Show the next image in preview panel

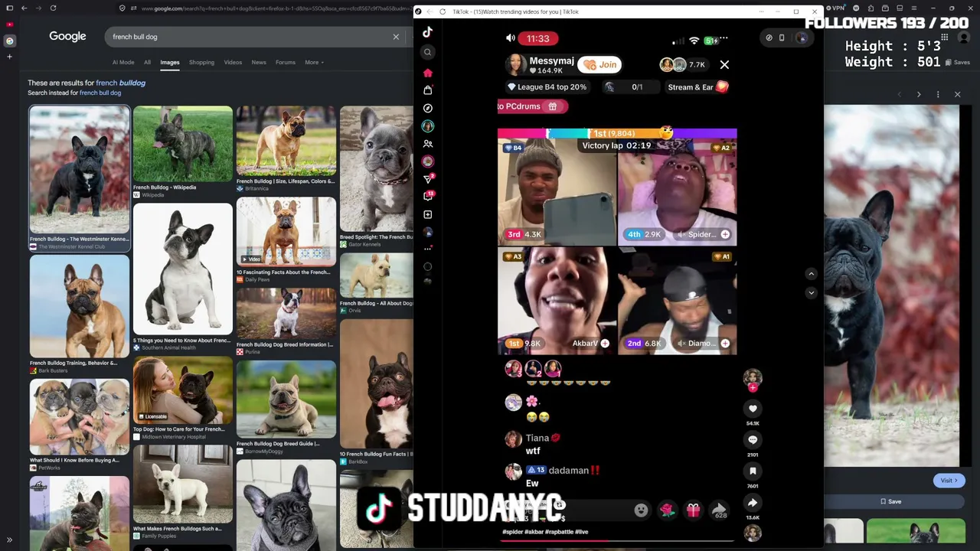tap(919, 94)
